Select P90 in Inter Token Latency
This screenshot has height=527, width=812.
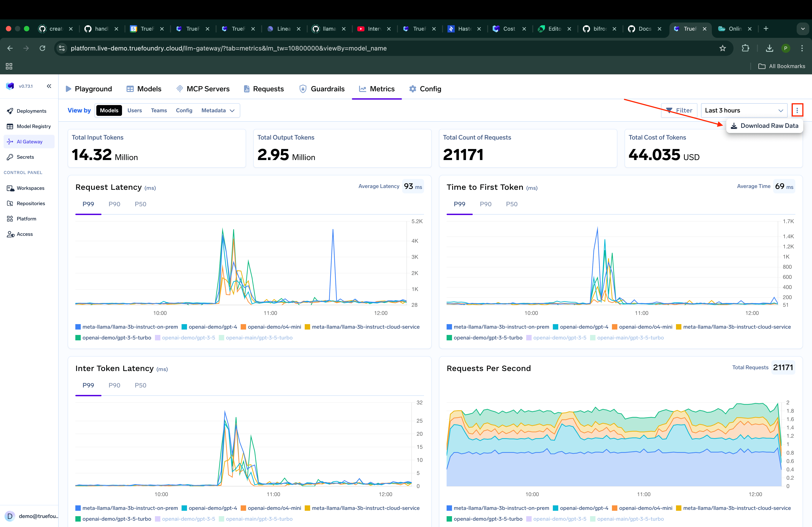click(114, 385)
